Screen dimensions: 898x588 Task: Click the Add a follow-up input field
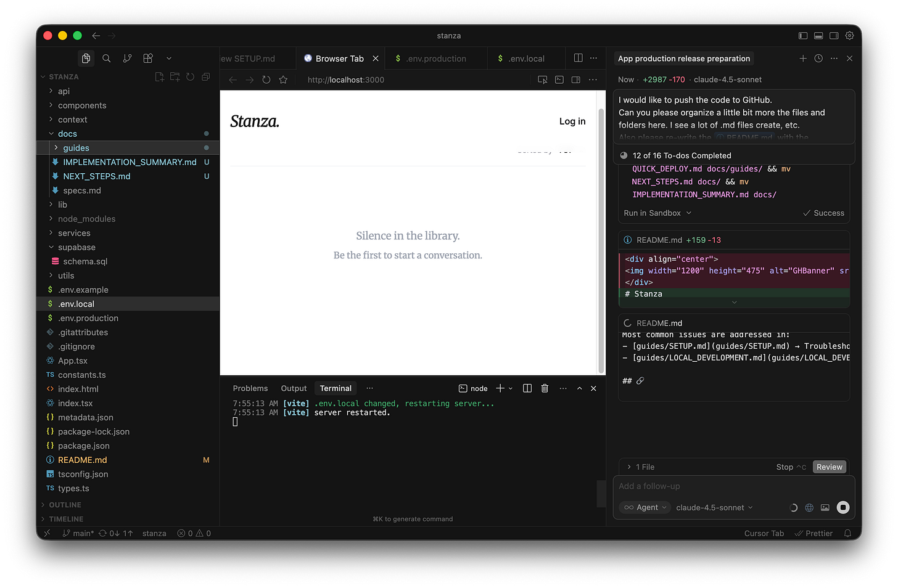click(x=678, y=486)
